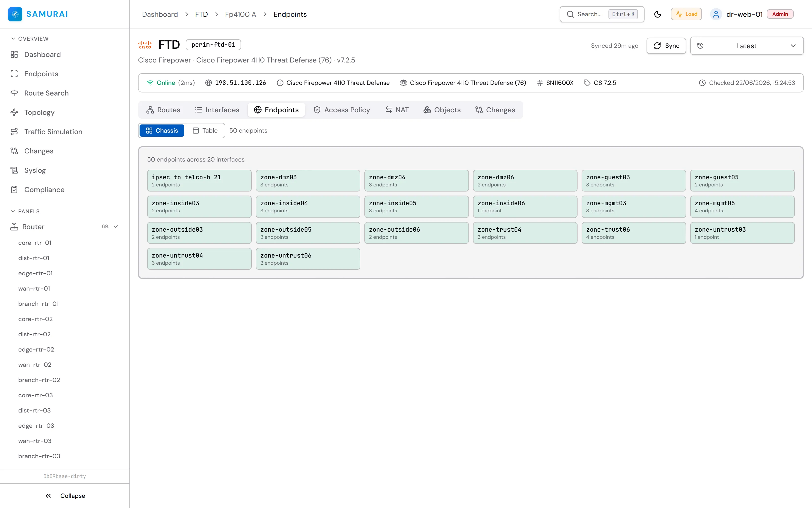This screenshot has height=508, width=812.
Task: Click the magnifier search icon
Action: click(570, 14)
